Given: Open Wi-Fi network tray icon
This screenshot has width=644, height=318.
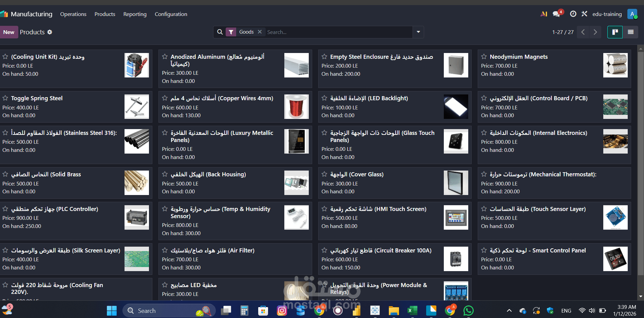Looking at the screenshot, I should pos(582,311).
